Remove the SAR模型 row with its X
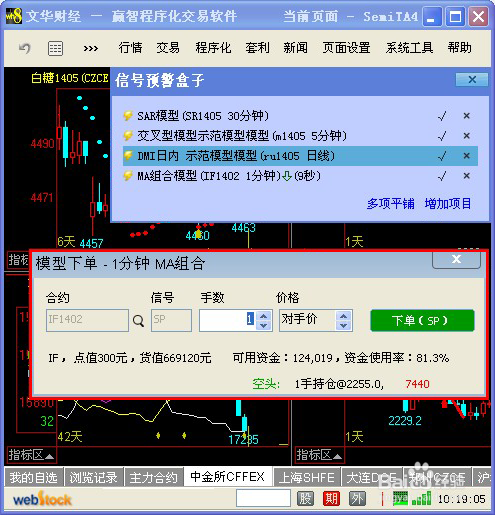Screen dimensions: 495x515 tap(467, 116)
